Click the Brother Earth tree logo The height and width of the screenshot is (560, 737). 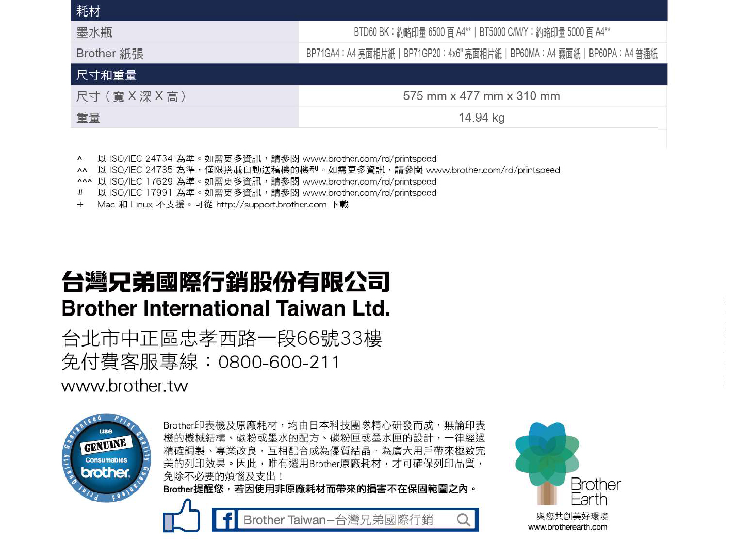(x=547, y=463)
